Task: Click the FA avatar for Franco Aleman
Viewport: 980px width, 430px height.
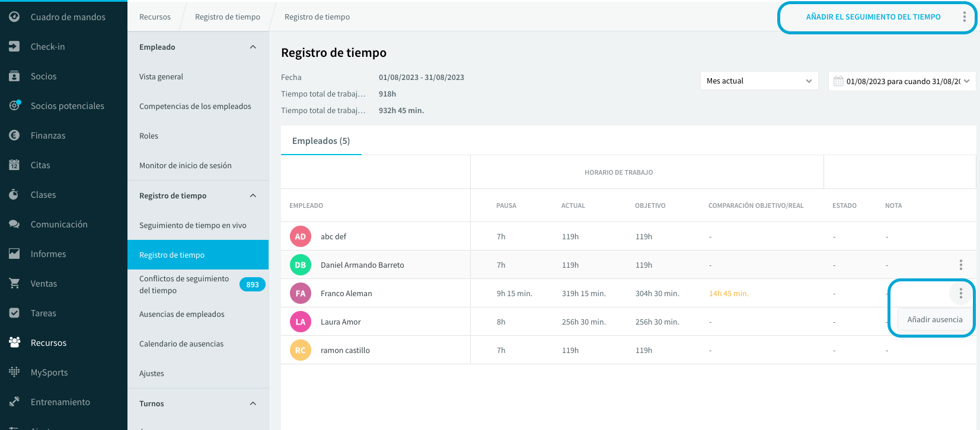Action: point(301,293)
